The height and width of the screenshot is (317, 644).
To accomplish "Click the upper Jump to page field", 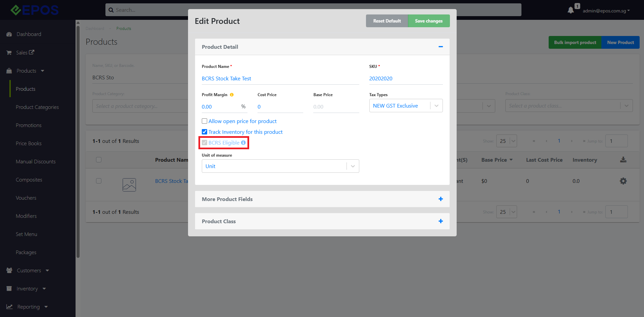I will 616,141.
